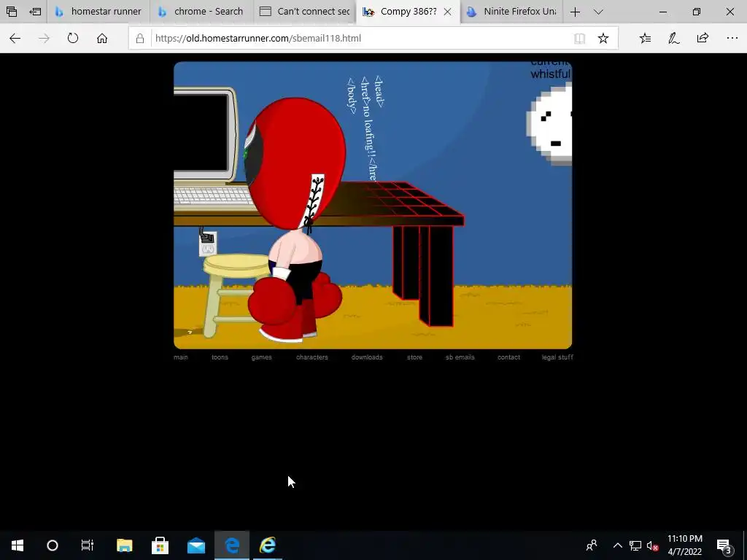
Task: Open Internet Explorer from taskbar
Action: (x=268, y=545)
